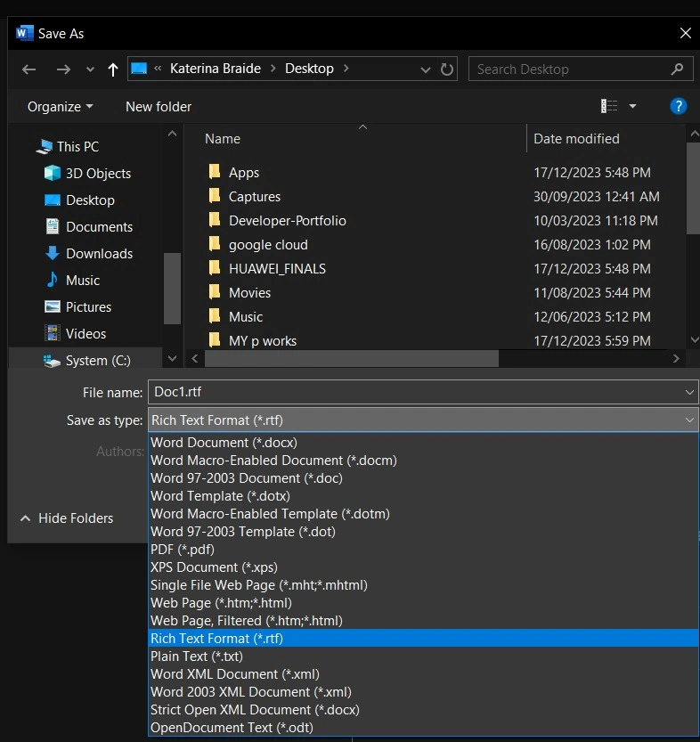Sort files by Date modified column
The width and height of the screenshot is (700, 742).
[x=576, y=139]
